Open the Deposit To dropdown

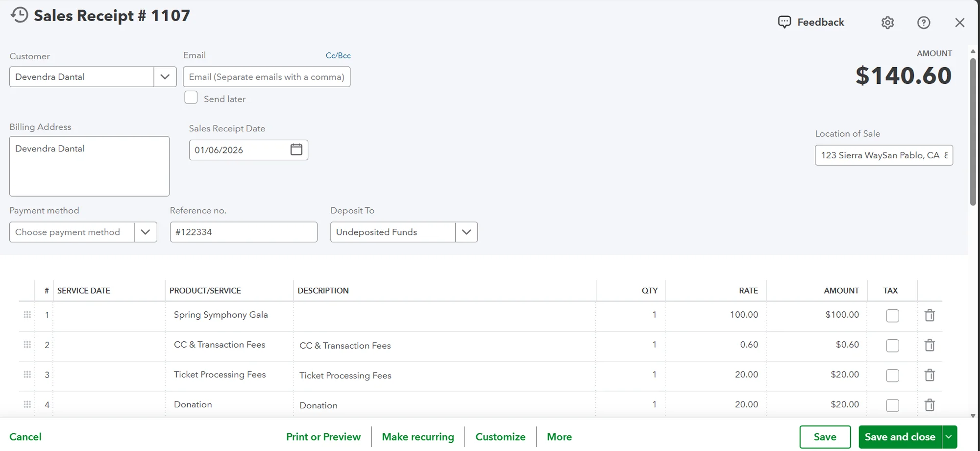coord(466,232)
